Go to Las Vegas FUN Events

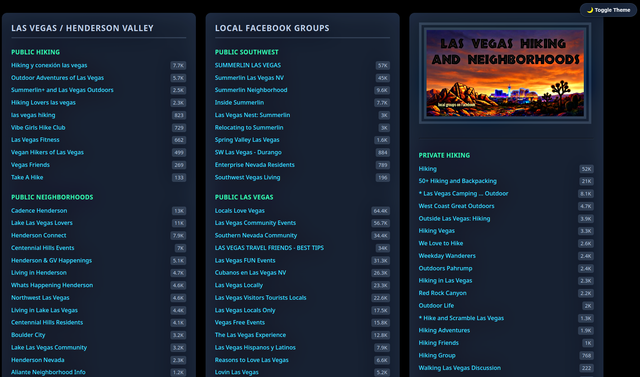(x=245, y=260)
